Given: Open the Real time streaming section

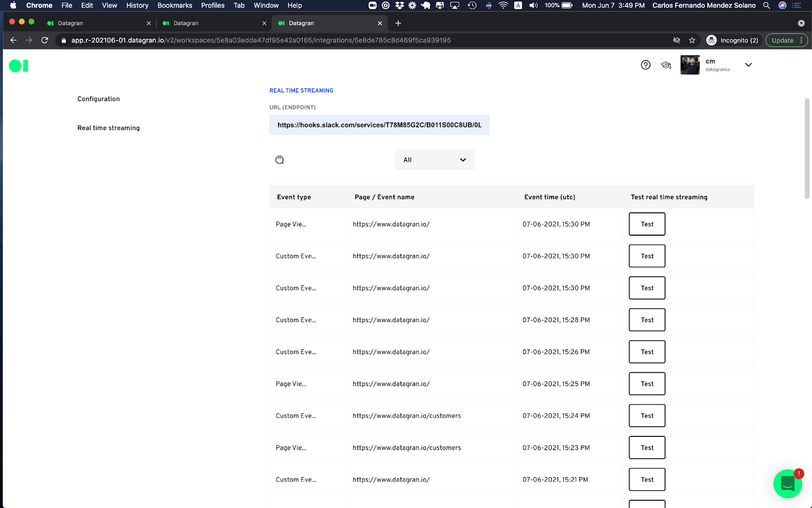Looking at the screenshot, I should 108,128.
